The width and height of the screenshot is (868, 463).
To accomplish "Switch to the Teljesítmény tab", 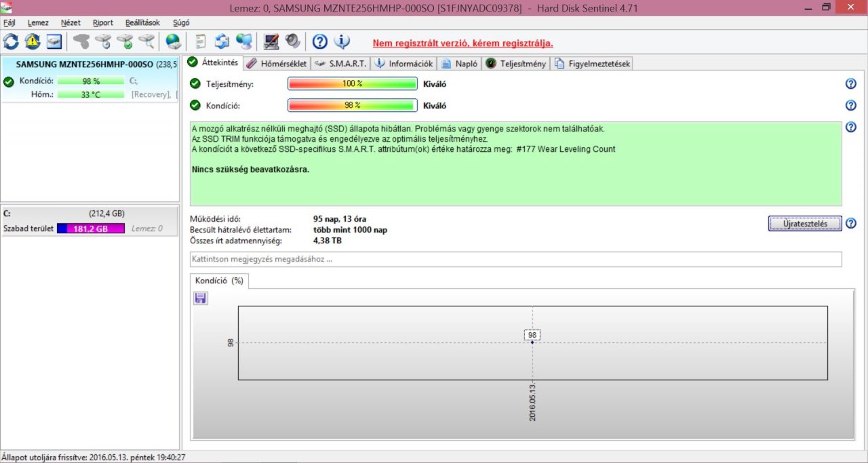I will (x=516, y=64).
